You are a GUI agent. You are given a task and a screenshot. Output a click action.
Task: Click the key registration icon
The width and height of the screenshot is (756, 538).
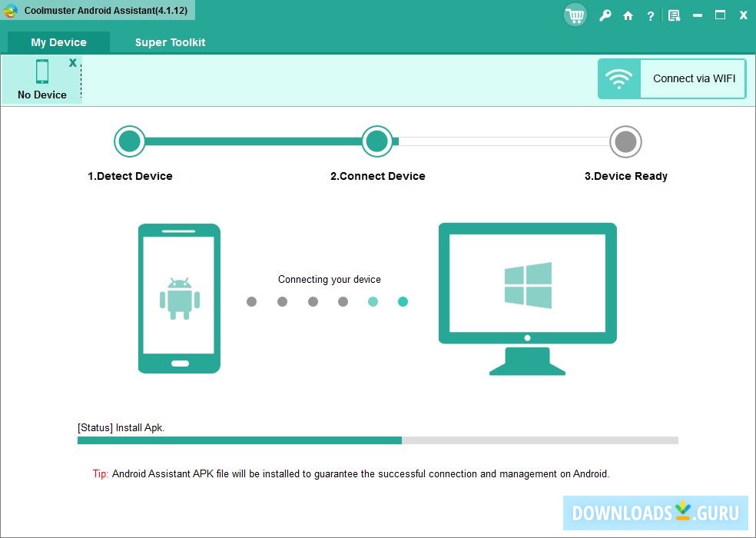605,15
